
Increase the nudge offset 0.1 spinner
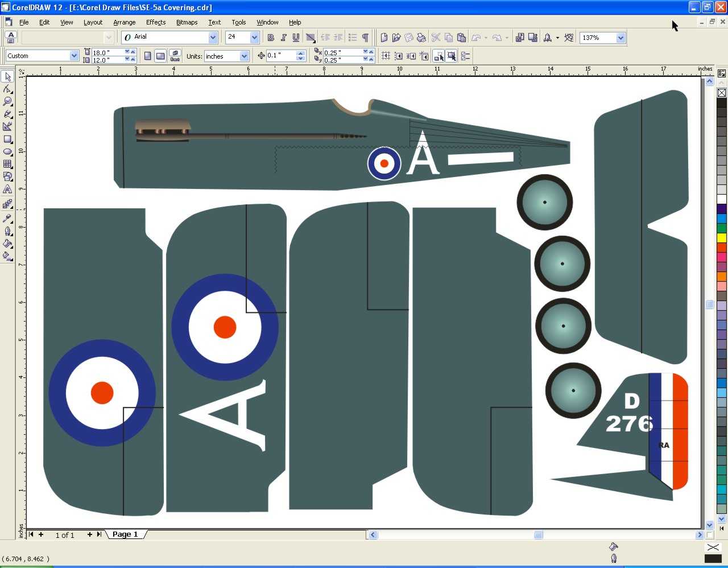(301, 53)
